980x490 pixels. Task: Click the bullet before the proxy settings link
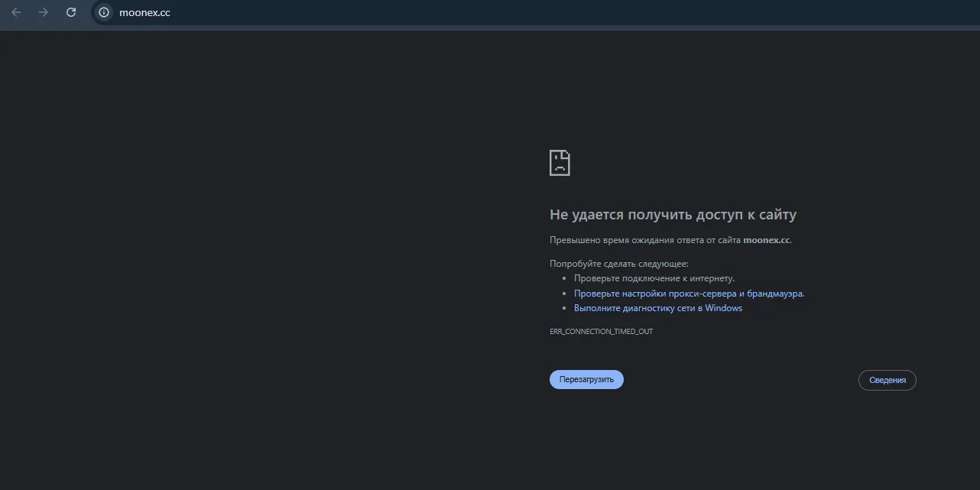564,294
